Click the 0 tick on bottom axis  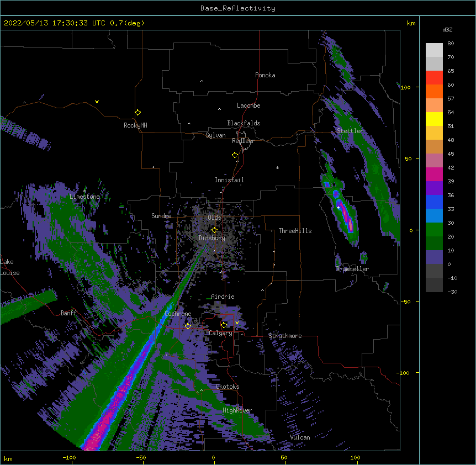pos(213,458)
